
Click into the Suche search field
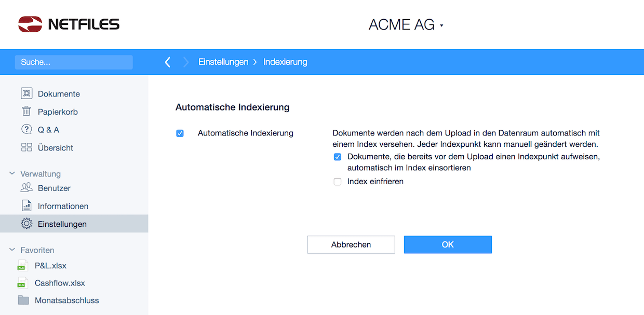click(x=74, y=62)
